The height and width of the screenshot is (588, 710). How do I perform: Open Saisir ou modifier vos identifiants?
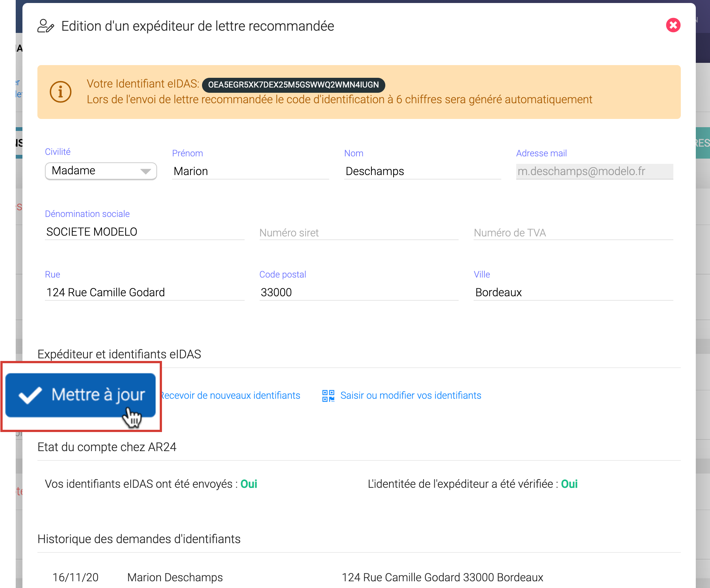pos(410,396)
